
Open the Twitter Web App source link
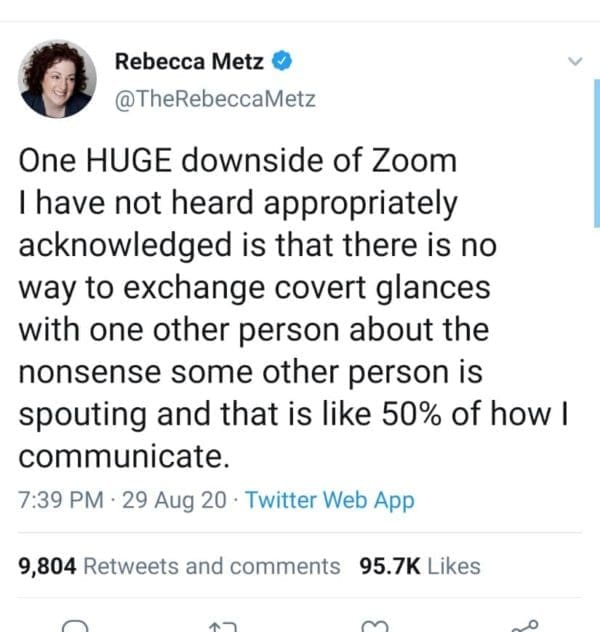[329, 500]
